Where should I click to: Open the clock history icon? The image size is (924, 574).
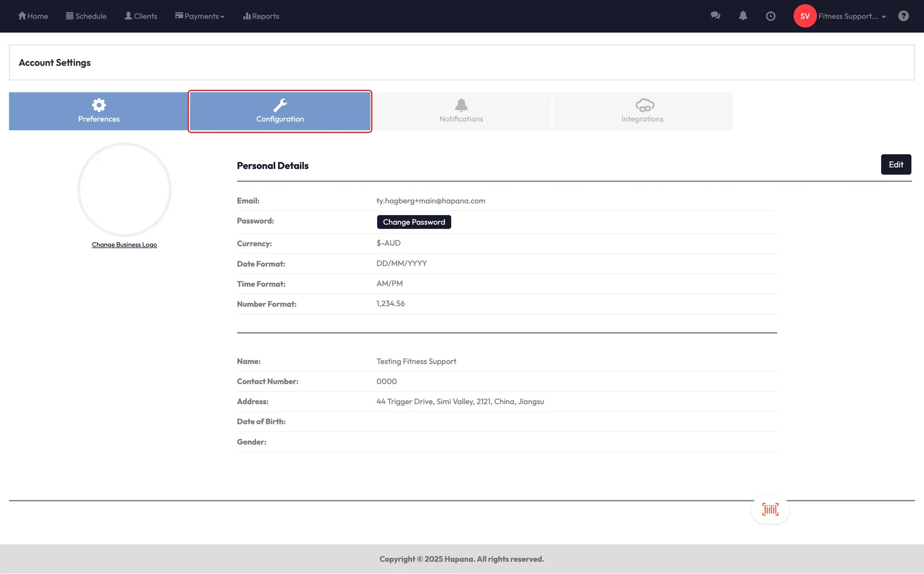pos(771,16)
